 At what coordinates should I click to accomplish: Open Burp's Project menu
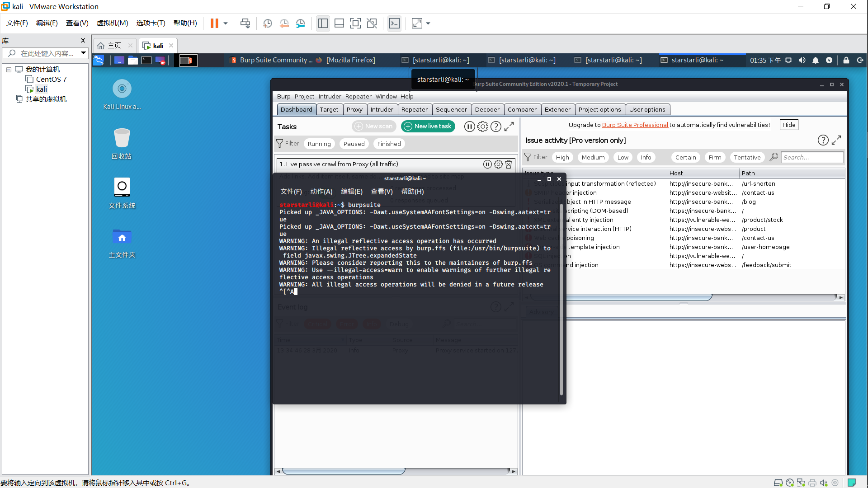click(304, 97)
